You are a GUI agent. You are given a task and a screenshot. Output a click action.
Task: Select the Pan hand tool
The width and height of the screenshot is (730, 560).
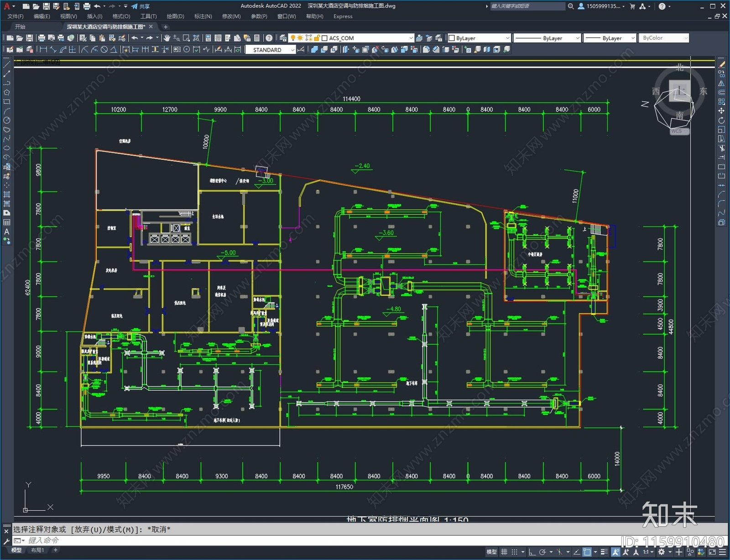point(167,38)
